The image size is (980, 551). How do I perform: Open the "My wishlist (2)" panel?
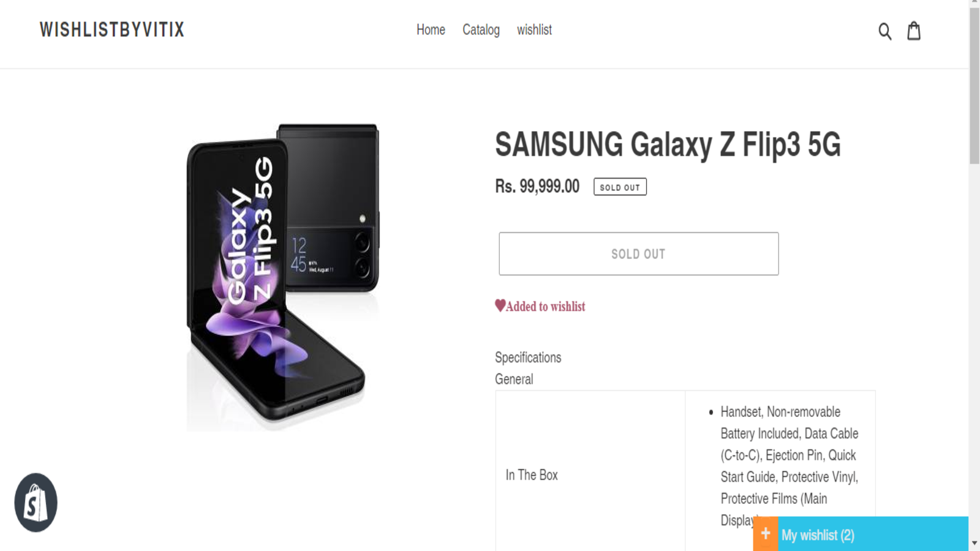(x=818, y=535)
